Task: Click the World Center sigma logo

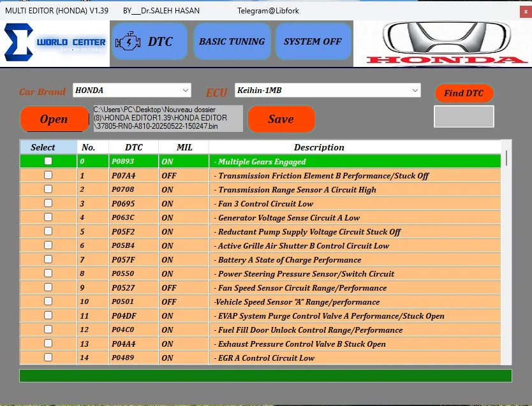Action: (x=18, y=43)
